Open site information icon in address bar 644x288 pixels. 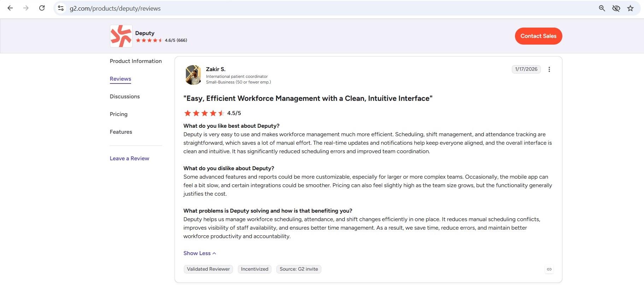pos(61,8)
